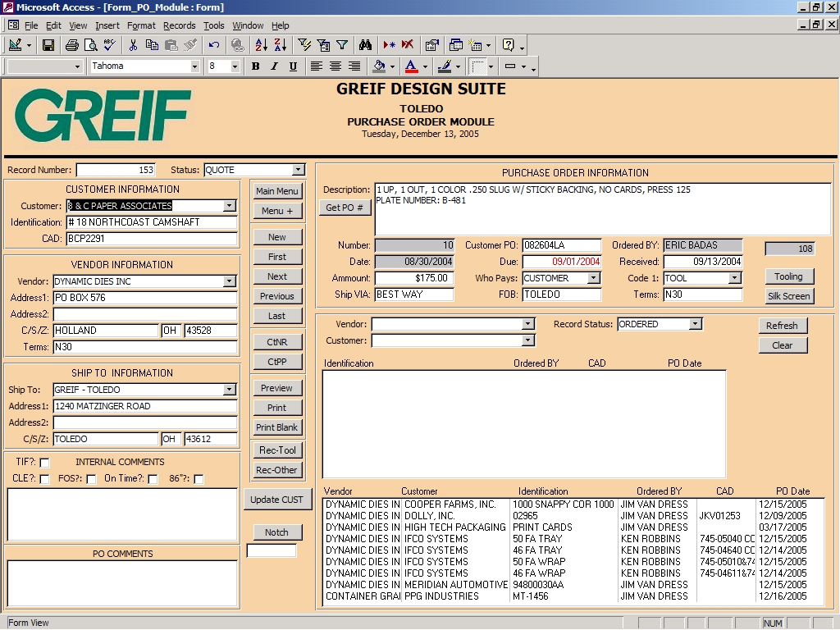Click the Sort Ascending icon
Viewport: 840px width, 630px height.
click(x=262, y=45)
